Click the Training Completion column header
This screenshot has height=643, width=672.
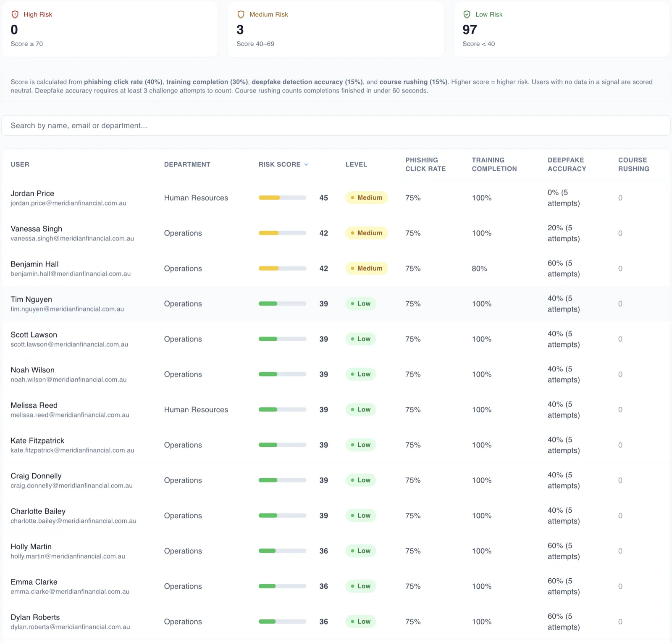coord(494,164)
